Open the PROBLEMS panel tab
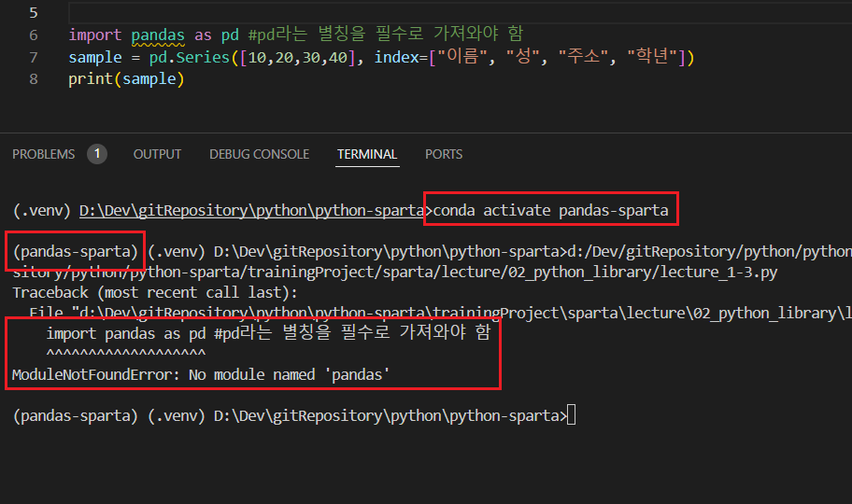The height and width of the screenshot is (504, 852). coord(44,154)
